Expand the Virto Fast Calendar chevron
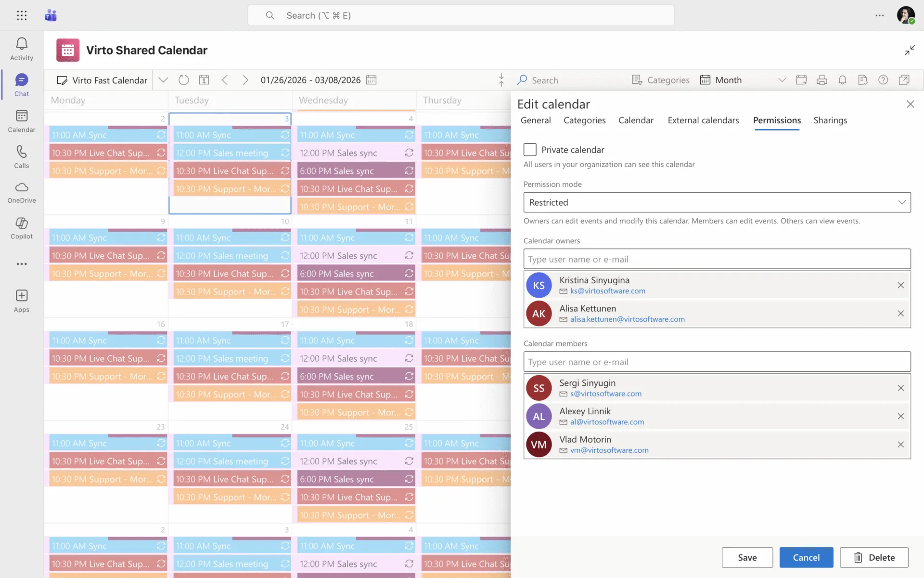 (x=163, y=80)
